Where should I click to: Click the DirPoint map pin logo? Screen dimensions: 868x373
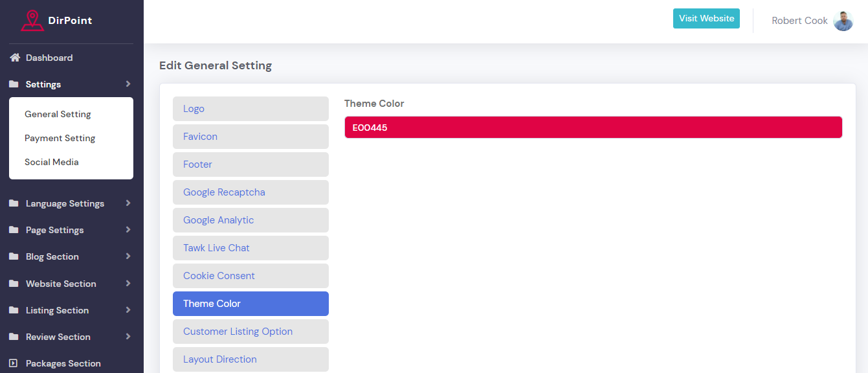32,20
